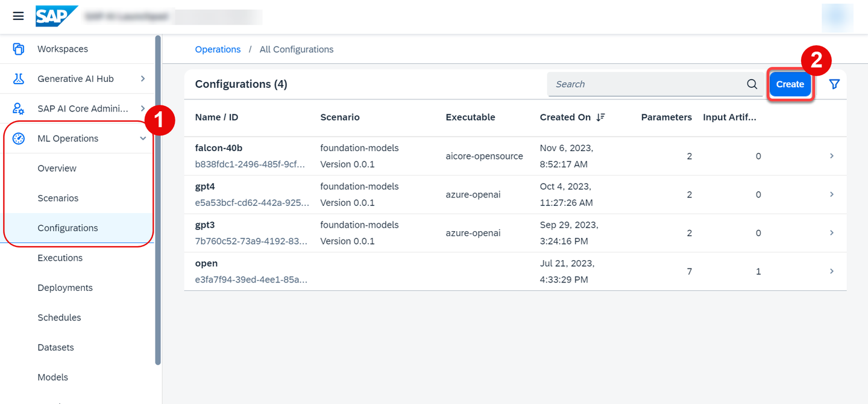
Task: Click parameters value 7 in open row
Action: point(689,272)
